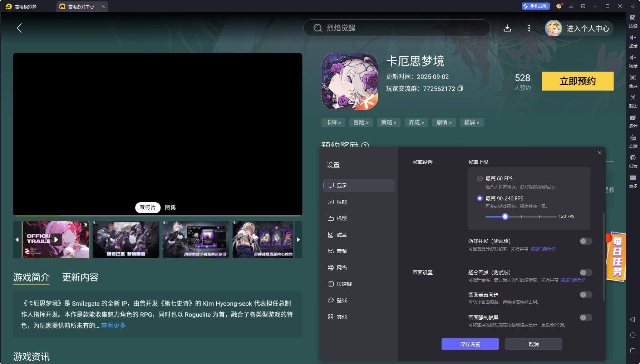Screen dimensions: 640x364
Task: Turn on 画面垂直同步 vertical sync
Action: tap(585, 295)
